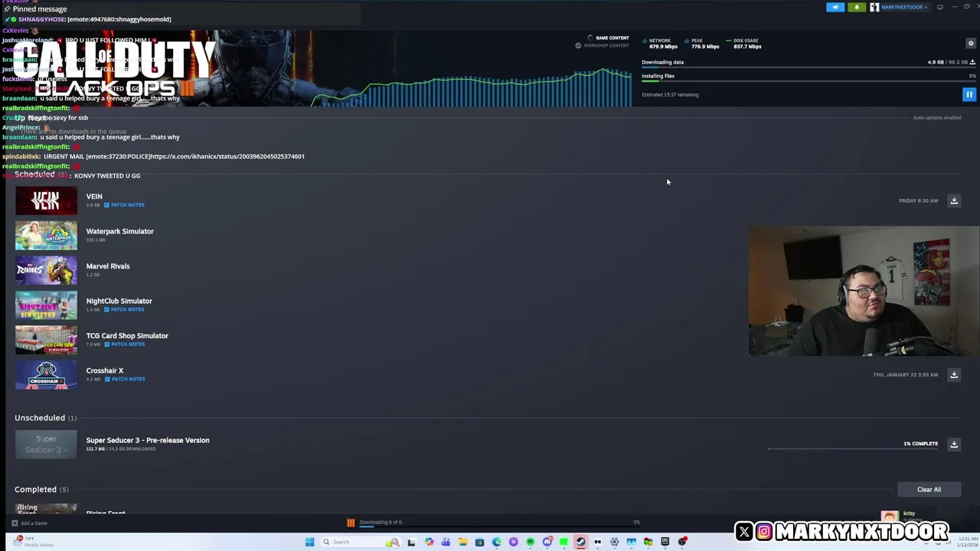Image resolution: width=980 pixels, height=551 pixels.
Task: Click the Installing files progress bar
Action: tap(808, 82)
